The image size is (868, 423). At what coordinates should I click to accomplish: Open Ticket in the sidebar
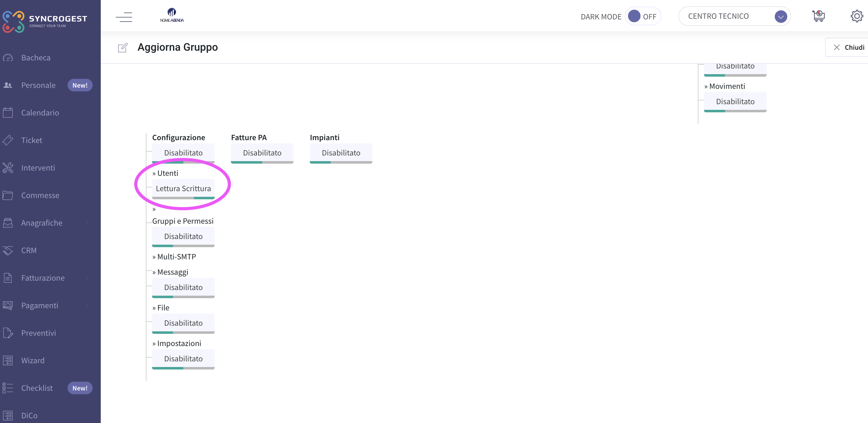[32, 140]
